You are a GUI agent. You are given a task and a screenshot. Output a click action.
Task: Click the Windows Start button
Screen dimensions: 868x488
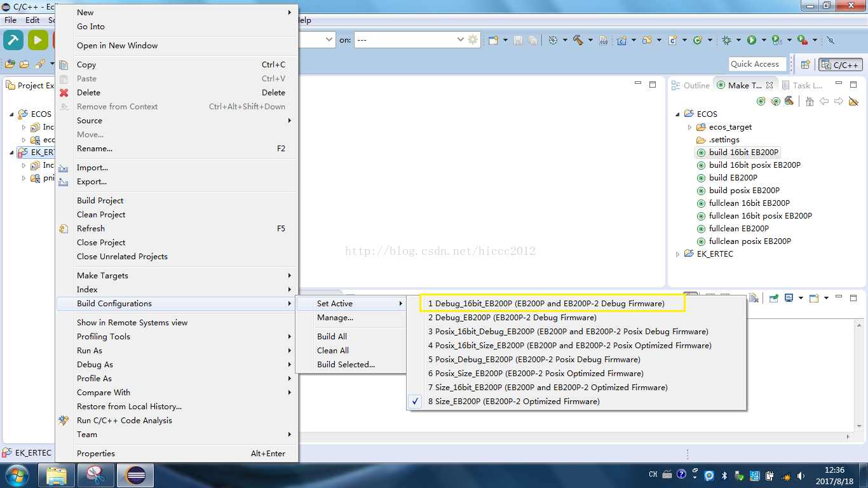(x=17, y=475)
